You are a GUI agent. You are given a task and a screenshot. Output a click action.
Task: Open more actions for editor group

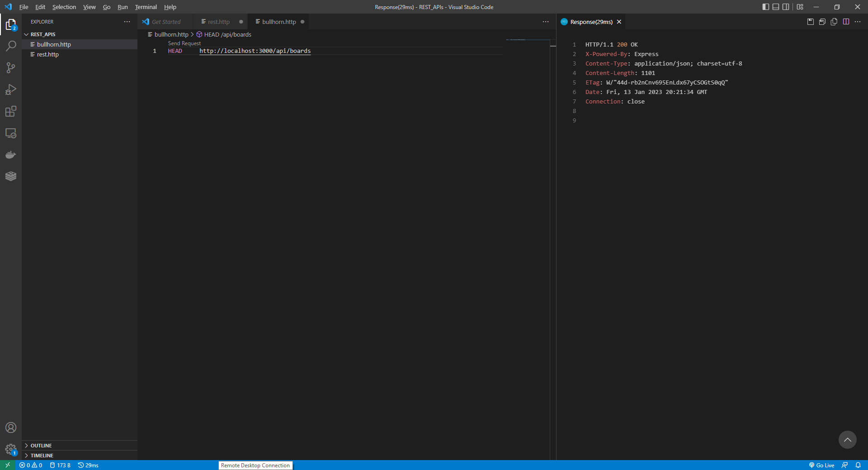click(546, 22)
